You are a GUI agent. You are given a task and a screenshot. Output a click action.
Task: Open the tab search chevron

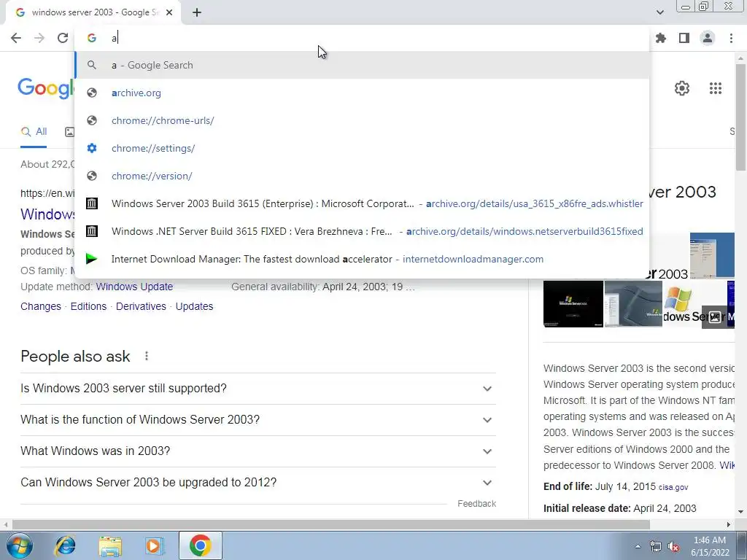pos(659,12)
